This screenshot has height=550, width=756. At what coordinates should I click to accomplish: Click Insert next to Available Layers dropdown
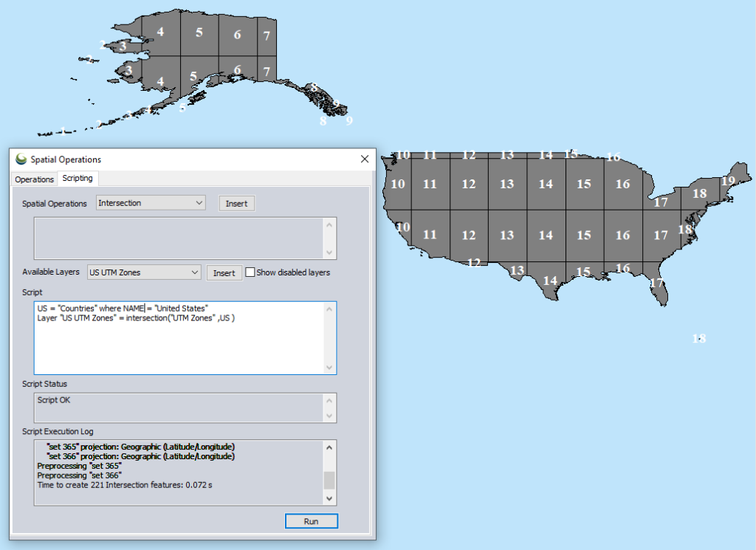pos(224,273)
